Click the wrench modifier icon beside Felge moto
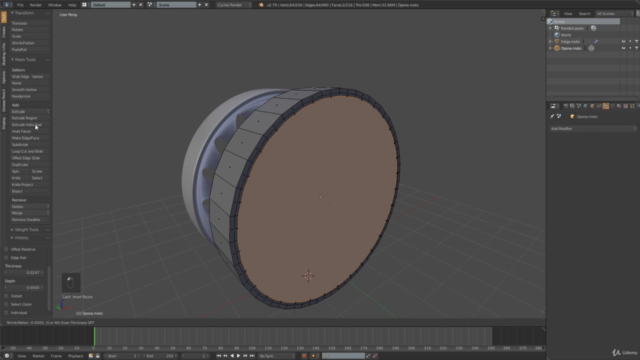Screen dimensions: 640x360 596,41
